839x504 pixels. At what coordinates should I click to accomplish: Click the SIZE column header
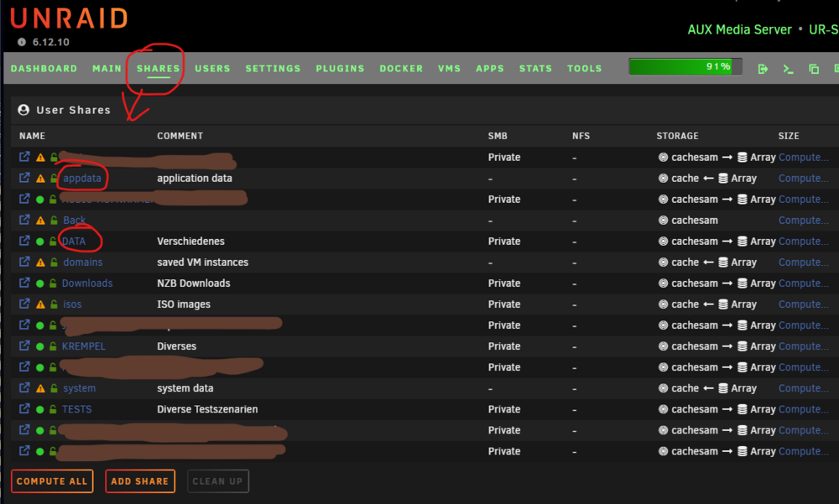point(789,136)
